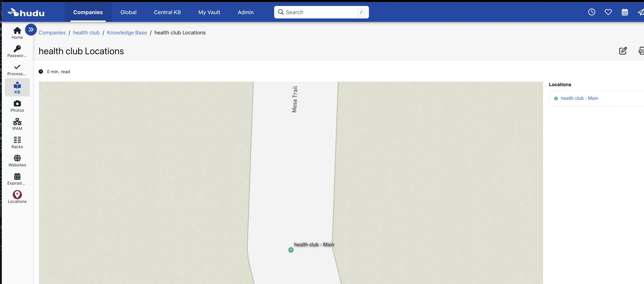Open the Central KB tab
This screenshot has height=284, width=644.
167,12
